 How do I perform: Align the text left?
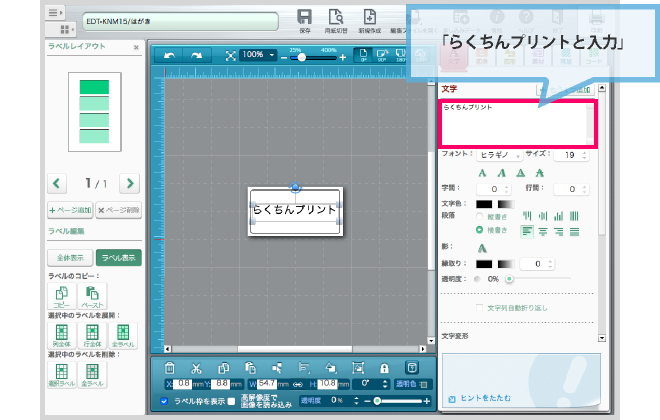(x=527, y=231)
